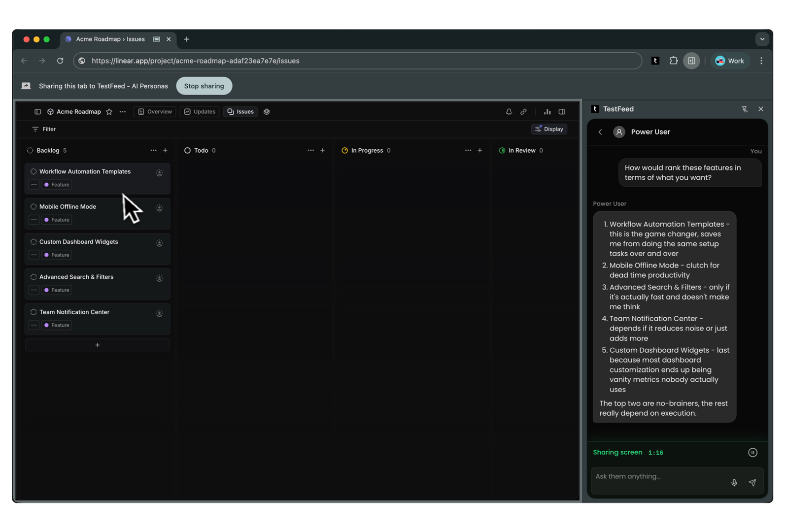Go back in browser history
785x532 pixels.
click(24, 61)
